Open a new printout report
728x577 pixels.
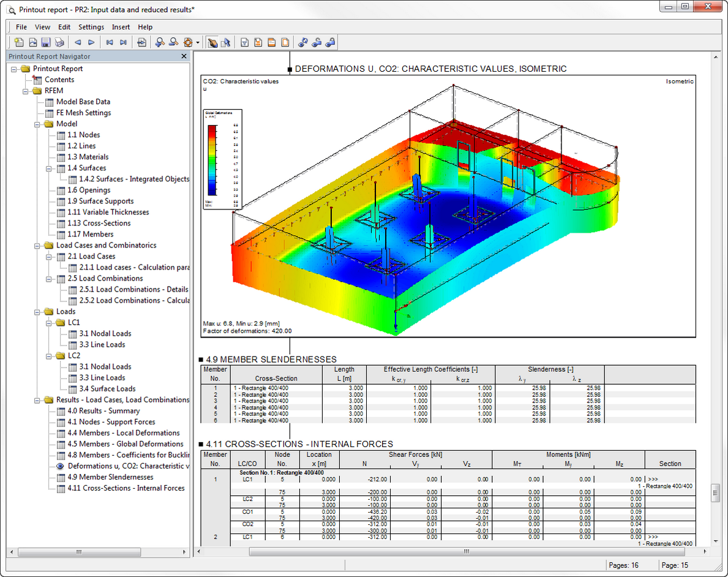click(18, 42)
